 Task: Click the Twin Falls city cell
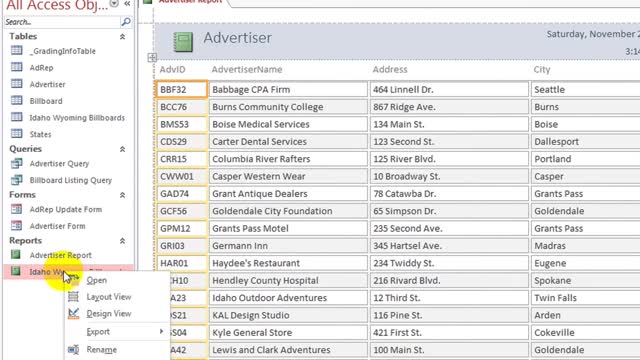point(585,298)
